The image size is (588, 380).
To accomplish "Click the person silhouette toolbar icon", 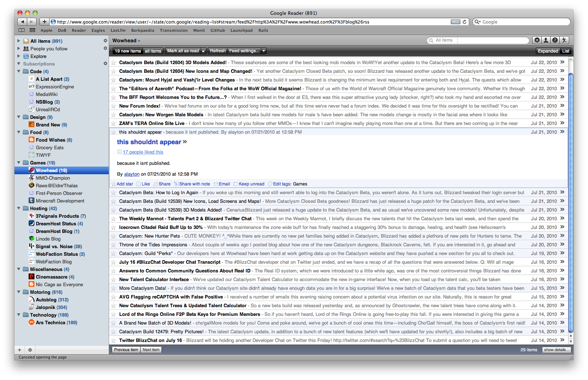I will 546,40.
